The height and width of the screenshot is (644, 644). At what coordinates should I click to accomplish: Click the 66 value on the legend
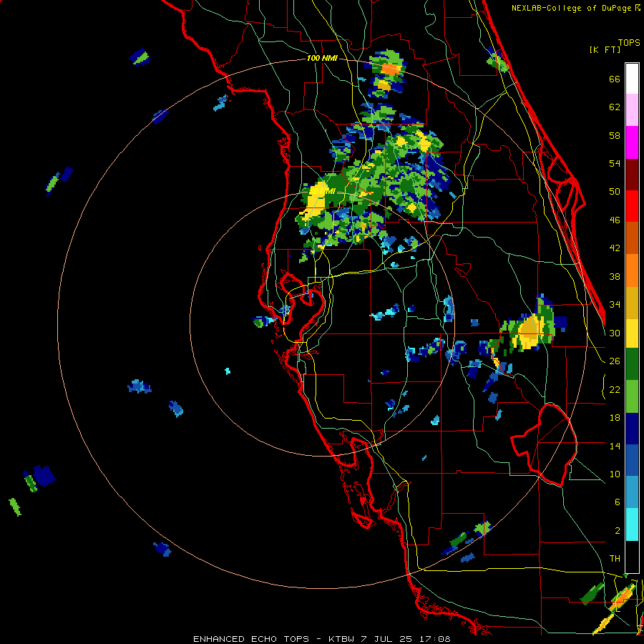615,79
